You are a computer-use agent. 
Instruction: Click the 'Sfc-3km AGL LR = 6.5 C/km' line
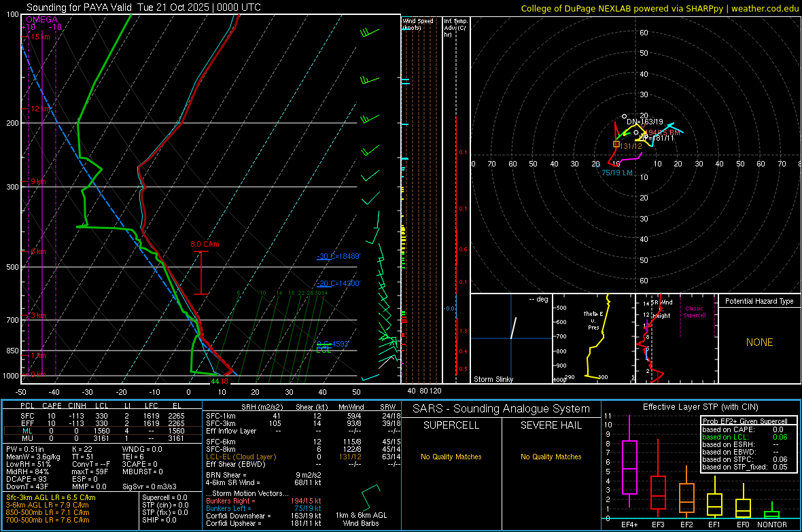click(x=51, y=497)
